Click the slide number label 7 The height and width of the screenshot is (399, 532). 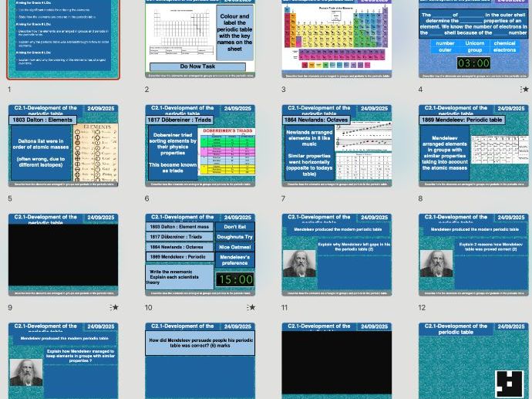tap(283, 198)
